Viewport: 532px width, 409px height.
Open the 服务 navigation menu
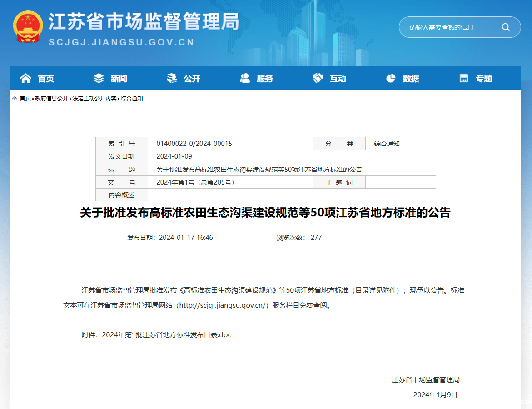[265, 79]
